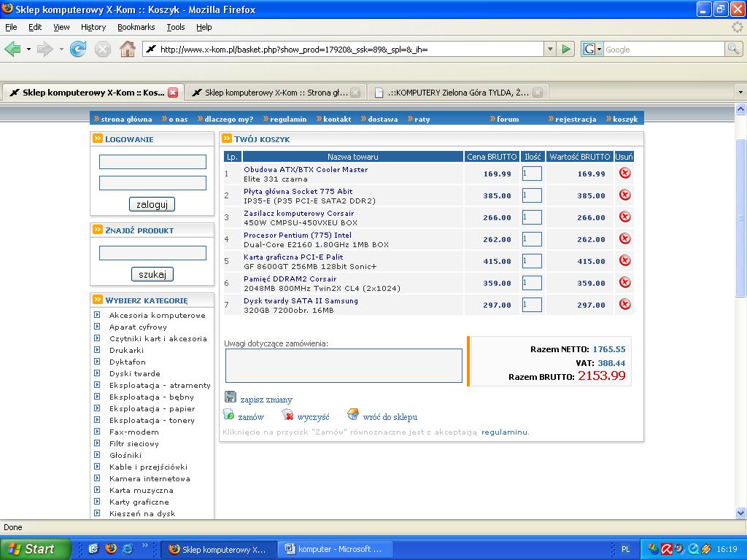Launch Internet Explorer from quick launch
Viewport: 747px width, 560px height.
(x=127, y=548)
